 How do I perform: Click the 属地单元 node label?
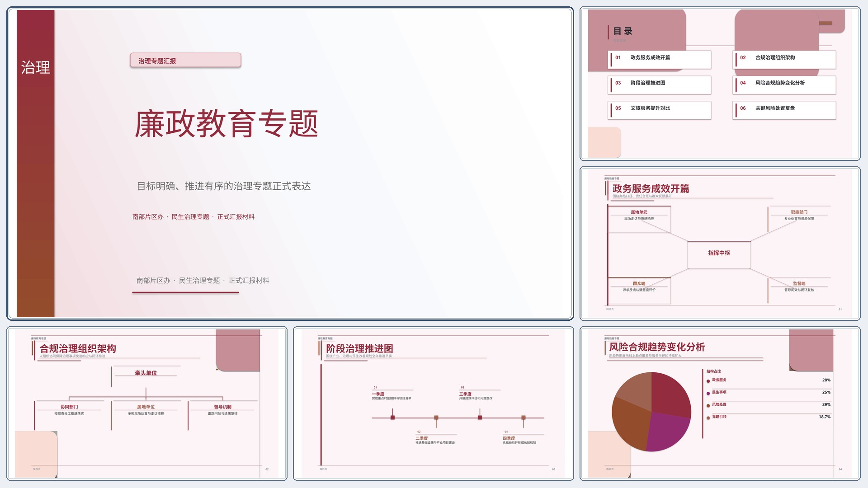(639, 212)
